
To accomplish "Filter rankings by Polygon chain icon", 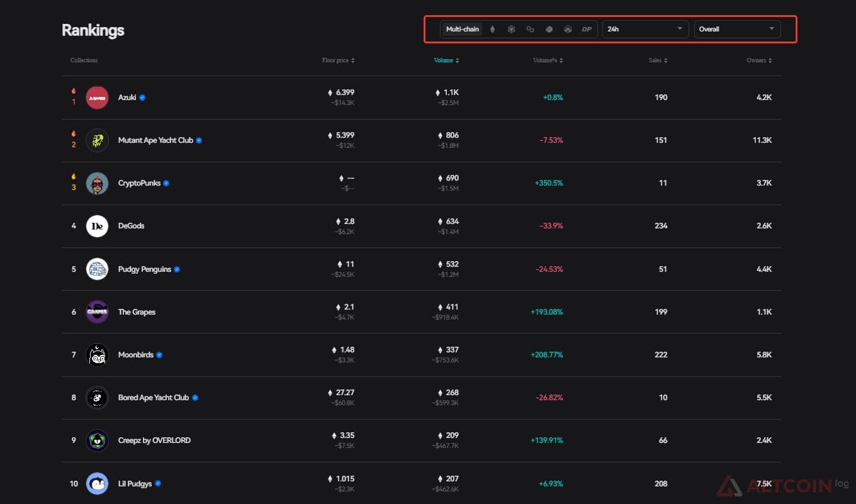I will [530, 29].
